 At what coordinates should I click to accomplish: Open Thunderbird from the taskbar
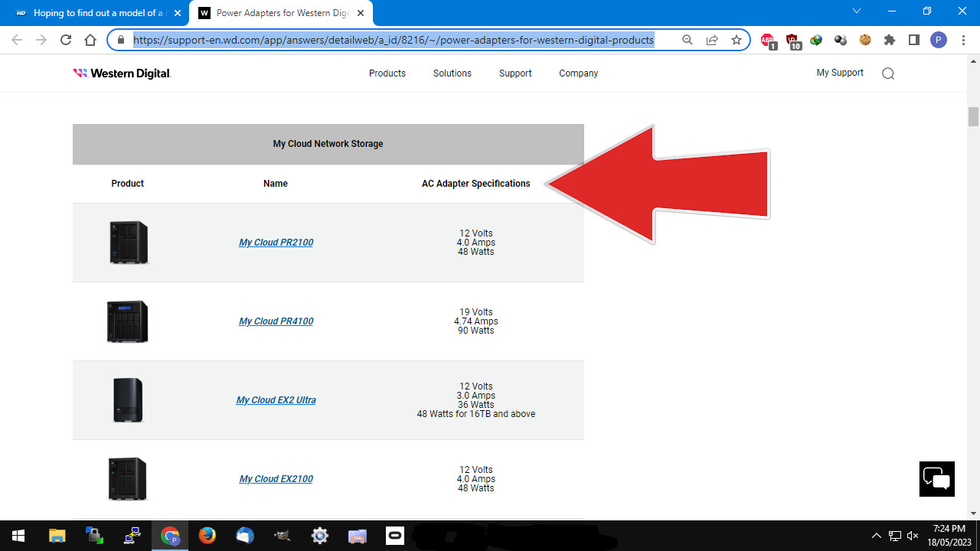245,536
